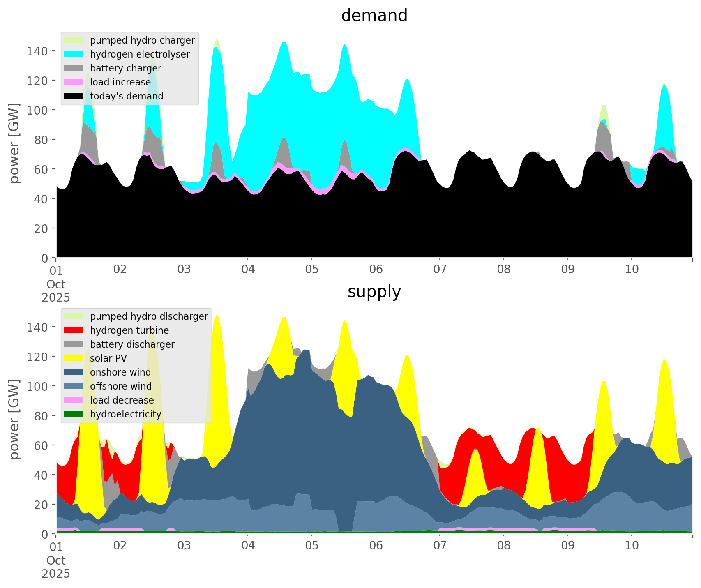
Task: Select the yellow solar PV legend swatch
Action: 74,358
